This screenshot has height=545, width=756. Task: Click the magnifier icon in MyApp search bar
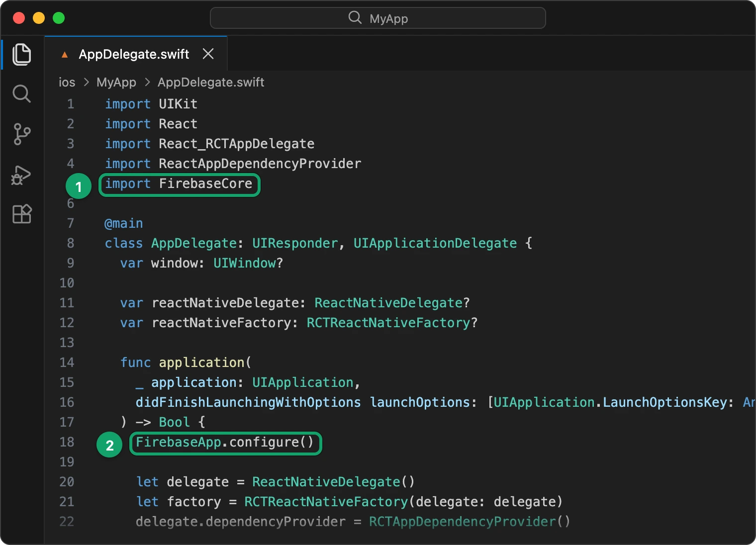355,18
